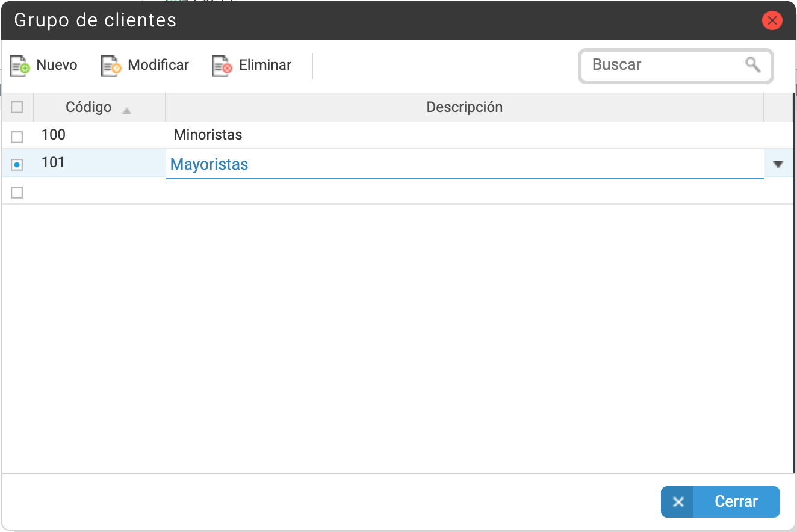Uncheck the row 101 checkbox

point(17,164)
